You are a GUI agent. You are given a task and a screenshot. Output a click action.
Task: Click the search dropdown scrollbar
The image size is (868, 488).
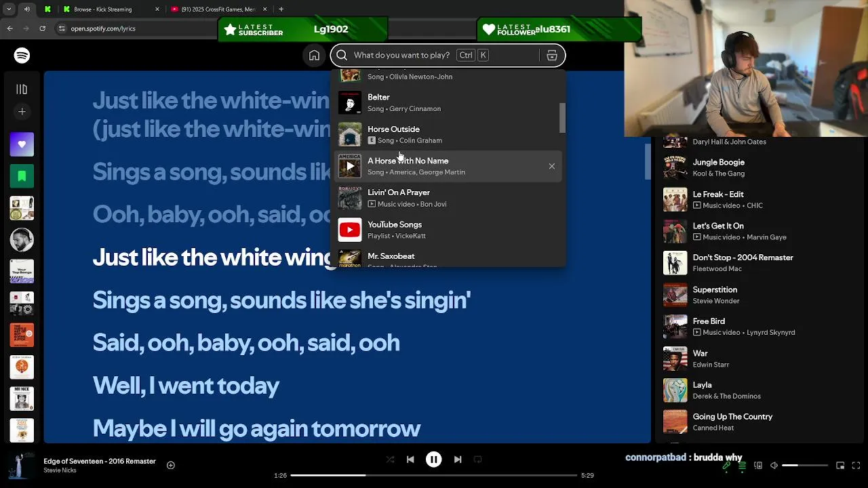point(562,118)
